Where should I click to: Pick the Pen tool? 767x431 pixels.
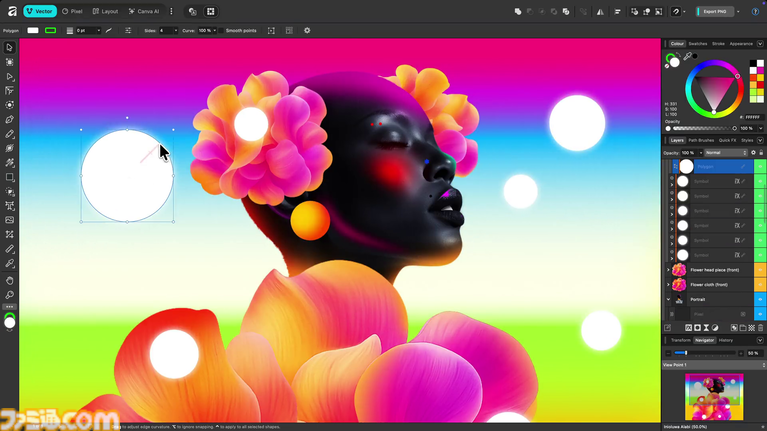[x=10, y=120]
